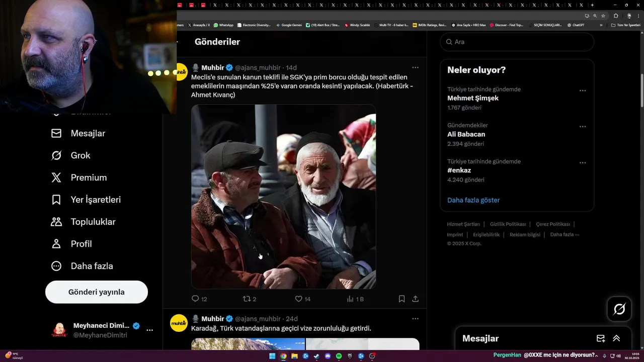Click the Gönderi yayınla button
This screenshot has width=644, height=362.
pos(97,292)
